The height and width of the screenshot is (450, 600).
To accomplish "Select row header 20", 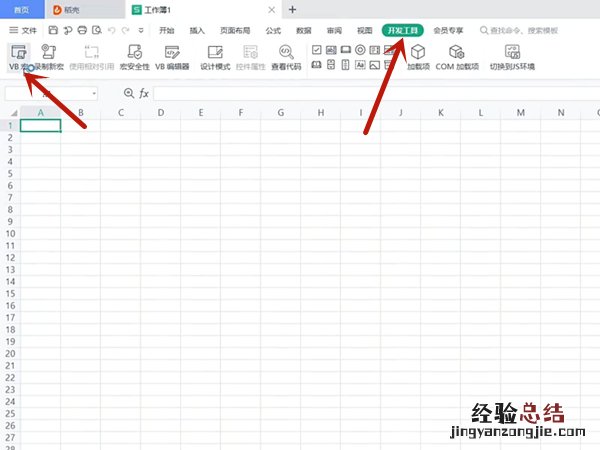I will [10, 354].
